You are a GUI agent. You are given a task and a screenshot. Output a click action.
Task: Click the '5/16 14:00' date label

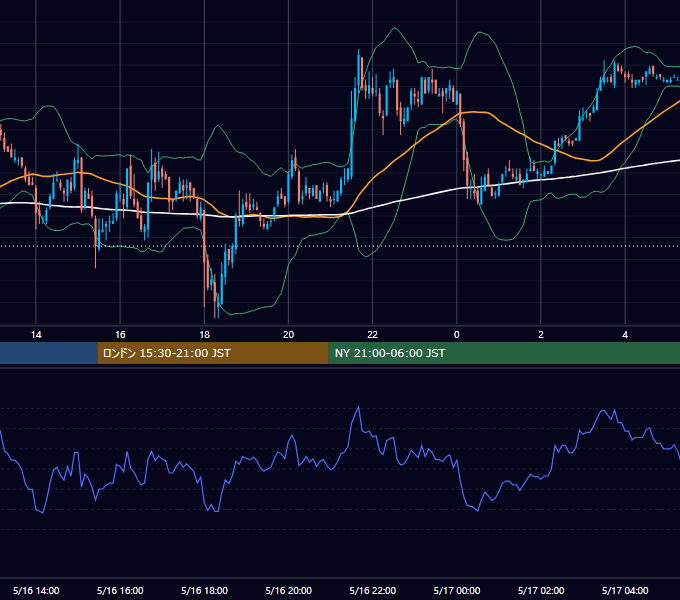tap(36, 590)
